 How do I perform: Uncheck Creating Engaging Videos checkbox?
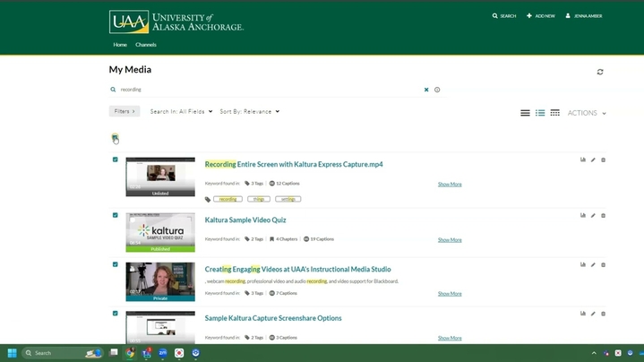pyautogui.click(x=115, y=264)
